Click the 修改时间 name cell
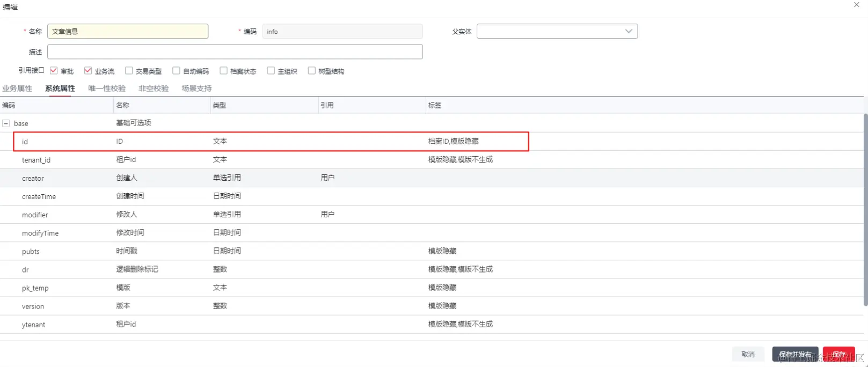Image resolution: width=868 pixels, height=367 pixels. coord(130,232)
